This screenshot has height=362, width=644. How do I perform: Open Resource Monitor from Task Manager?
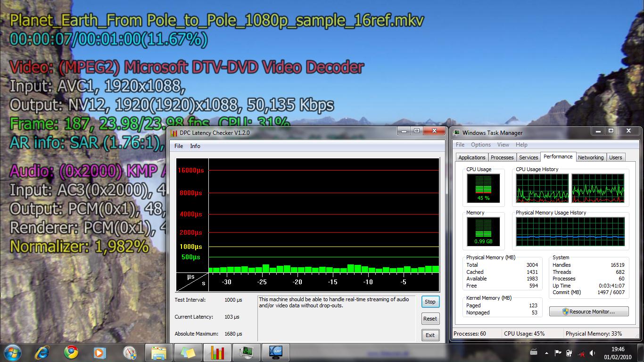click(589, 312)
